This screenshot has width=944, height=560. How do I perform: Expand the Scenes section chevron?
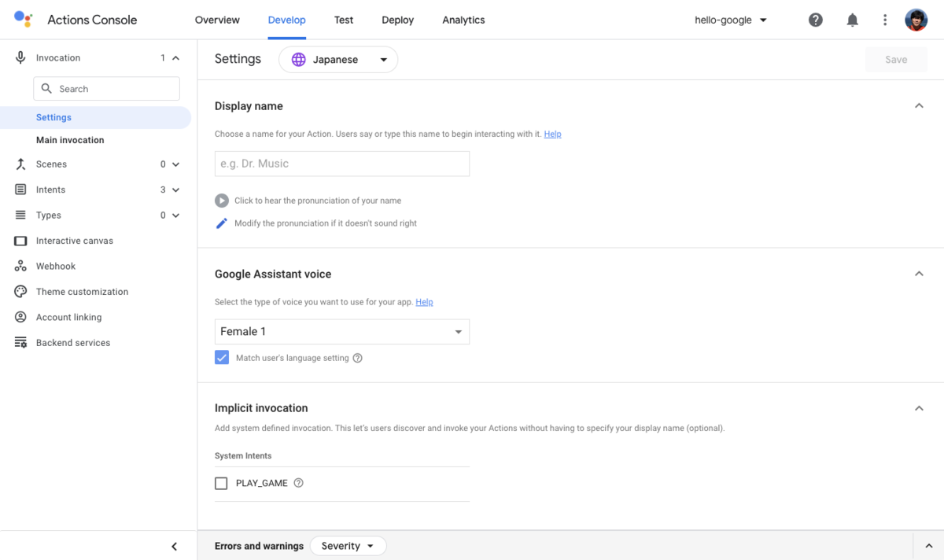click(x=175, y=164)
